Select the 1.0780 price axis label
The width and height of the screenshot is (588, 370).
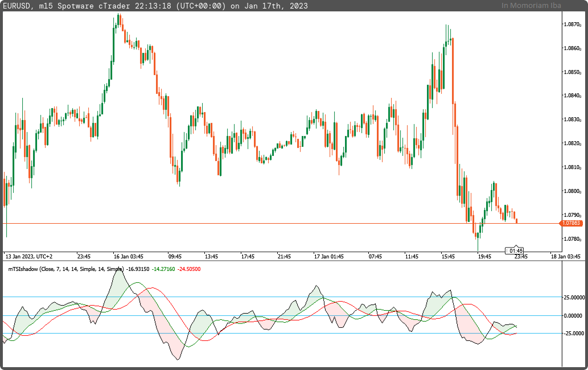(572, 239)
